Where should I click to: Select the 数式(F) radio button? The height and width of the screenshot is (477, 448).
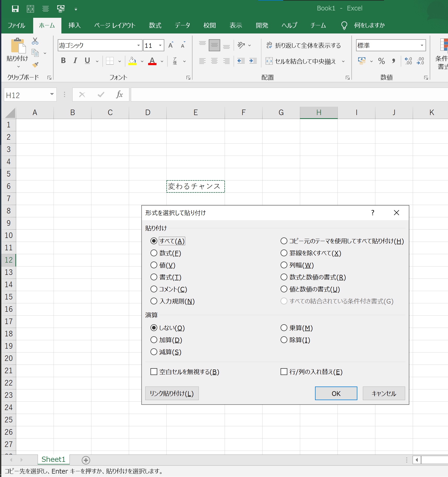(154, 253)
